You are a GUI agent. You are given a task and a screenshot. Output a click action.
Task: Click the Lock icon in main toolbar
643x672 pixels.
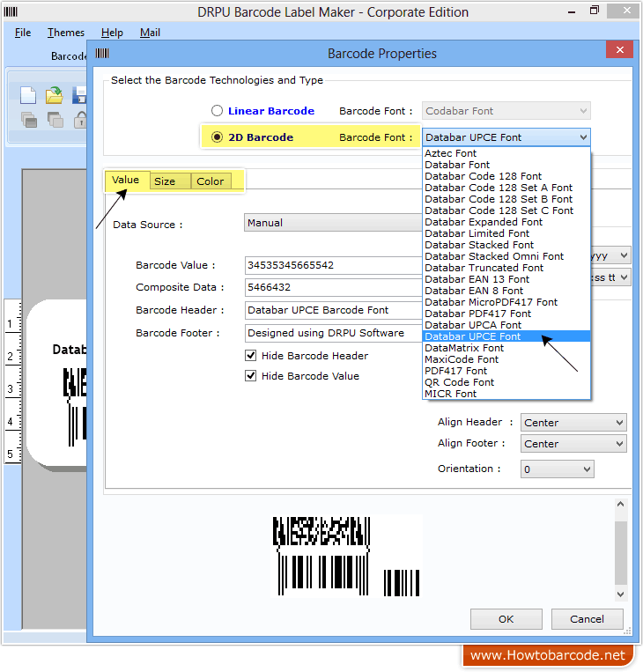[80, 120]
